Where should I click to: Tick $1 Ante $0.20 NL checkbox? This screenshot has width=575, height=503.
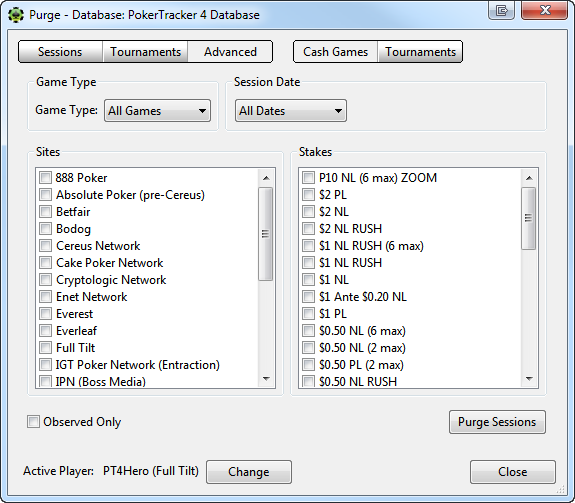[308, 296]
